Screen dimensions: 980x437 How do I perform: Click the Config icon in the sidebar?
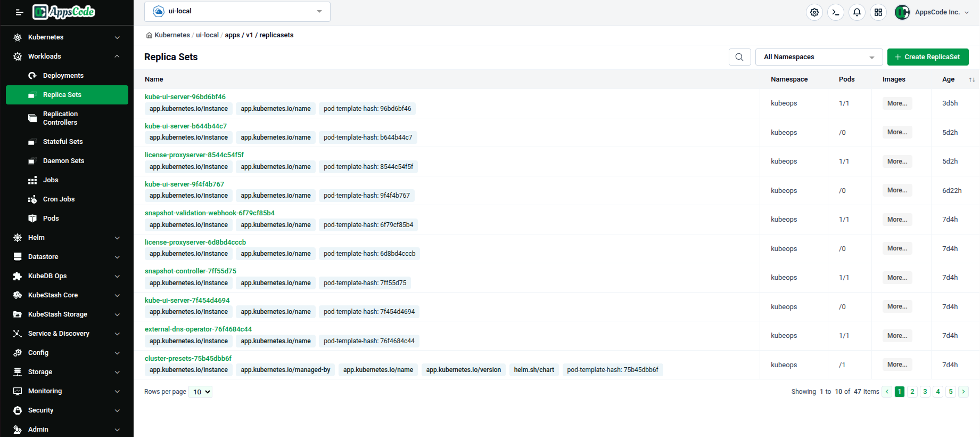18,353
